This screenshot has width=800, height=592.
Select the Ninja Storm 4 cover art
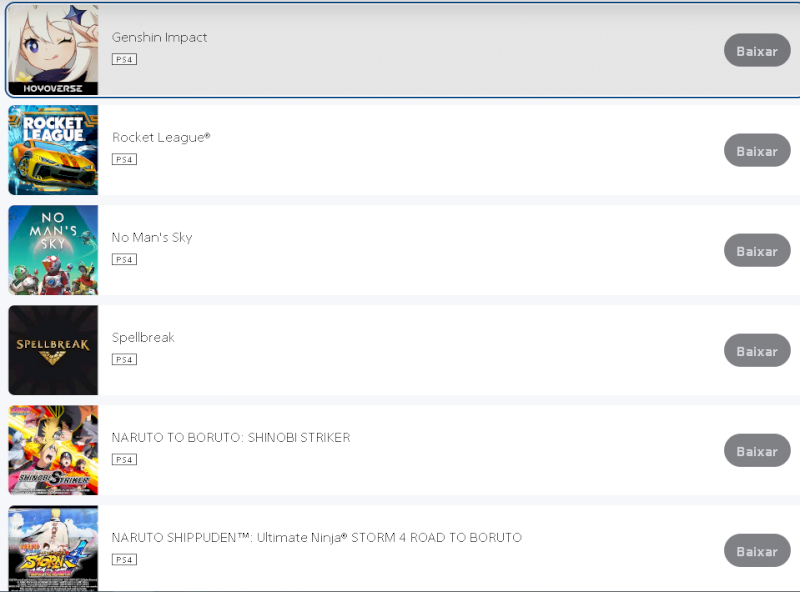pyautogui.click(x=53, y=548)
